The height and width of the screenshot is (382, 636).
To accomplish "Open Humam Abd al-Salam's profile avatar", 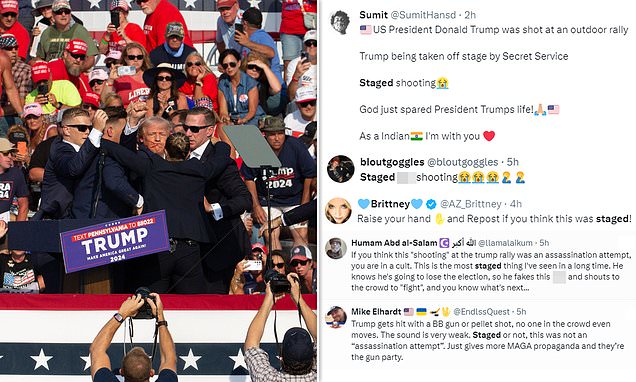I will (336, 249).
